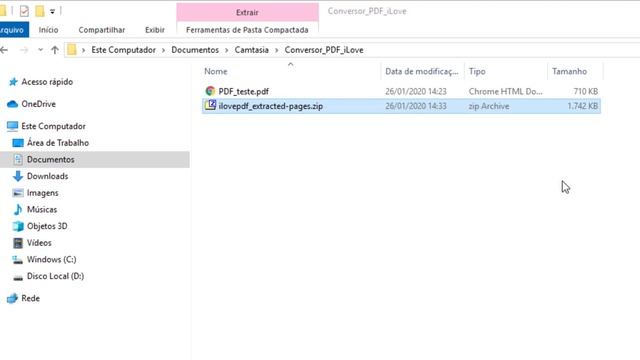This screenshot has height=360, width=640.
Task: Open Windows (C:) drive in sidebar
Action: point(51,260)
